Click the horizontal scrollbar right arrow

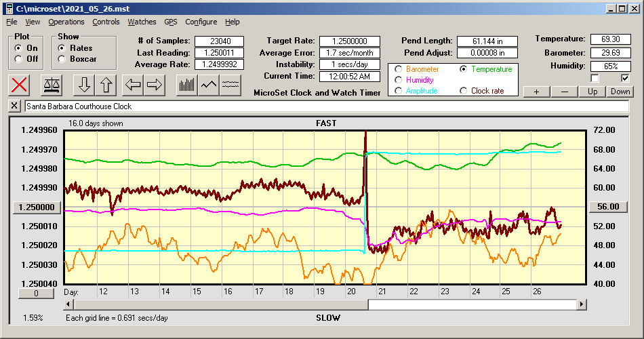[581, 304]
